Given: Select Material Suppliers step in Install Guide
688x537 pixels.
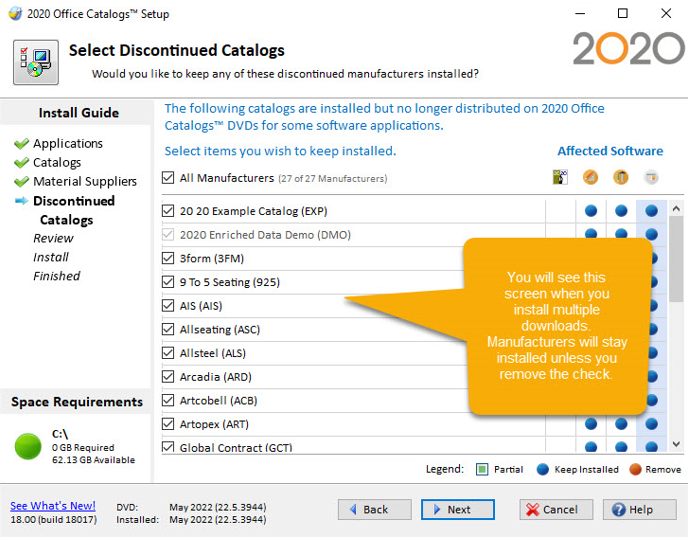Looking at the screenshot, I should pyautogui.click(x=85, y=181).
